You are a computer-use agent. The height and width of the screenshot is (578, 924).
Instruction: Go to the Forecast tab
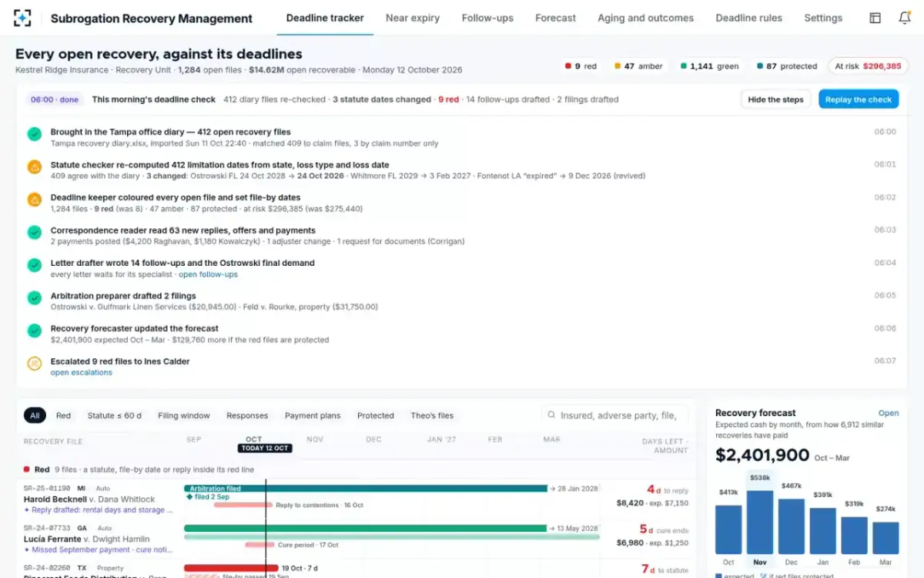pos(555,18)
